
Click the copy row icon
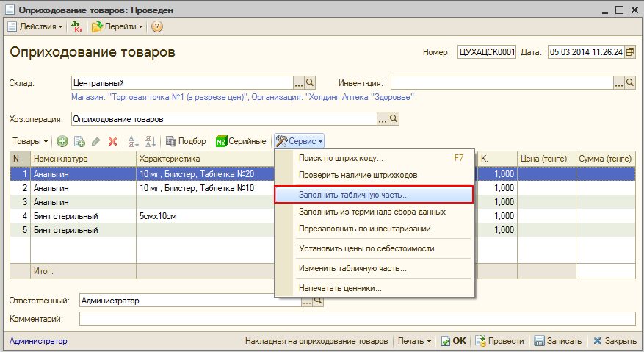pos(79,141)
